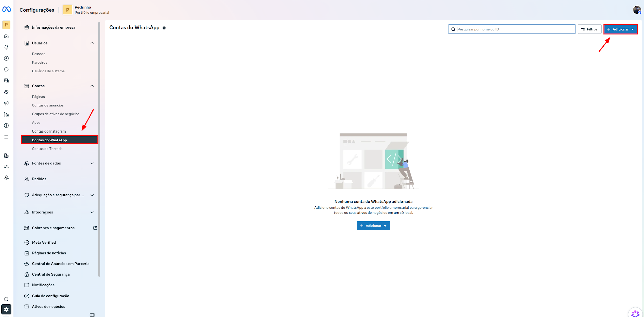
Task: Click the Pesquisar por nome ou ID field
Action: coord(512,29)
